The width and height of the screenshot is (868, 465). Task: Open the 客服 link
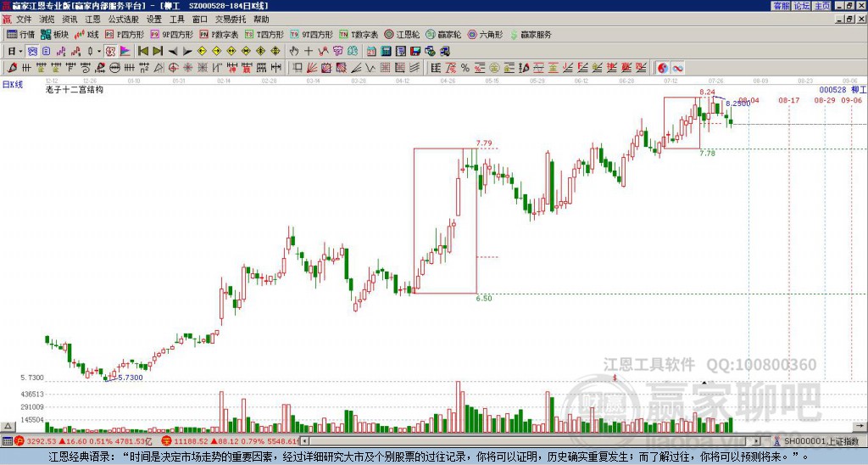[x=781, y=6]
